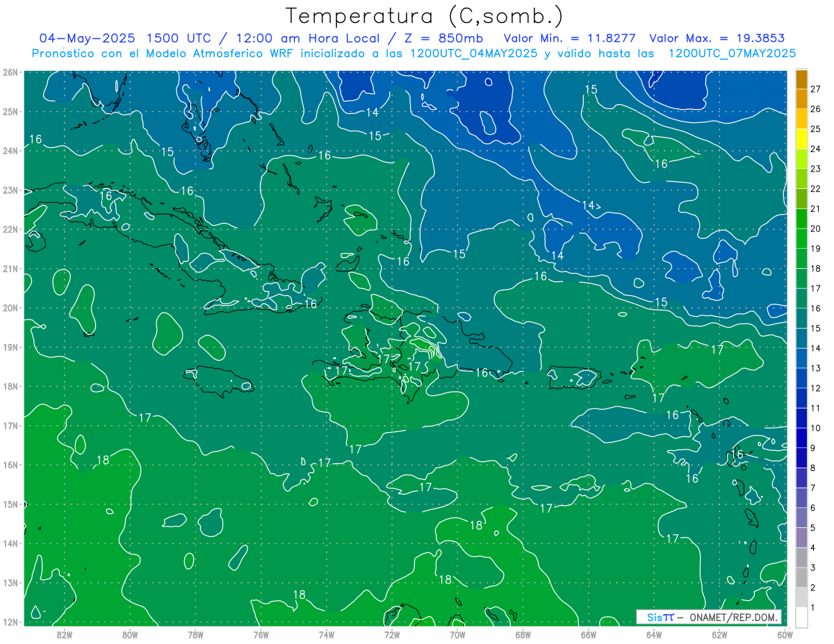Click the 5 label on the color scale

[813, 528]
